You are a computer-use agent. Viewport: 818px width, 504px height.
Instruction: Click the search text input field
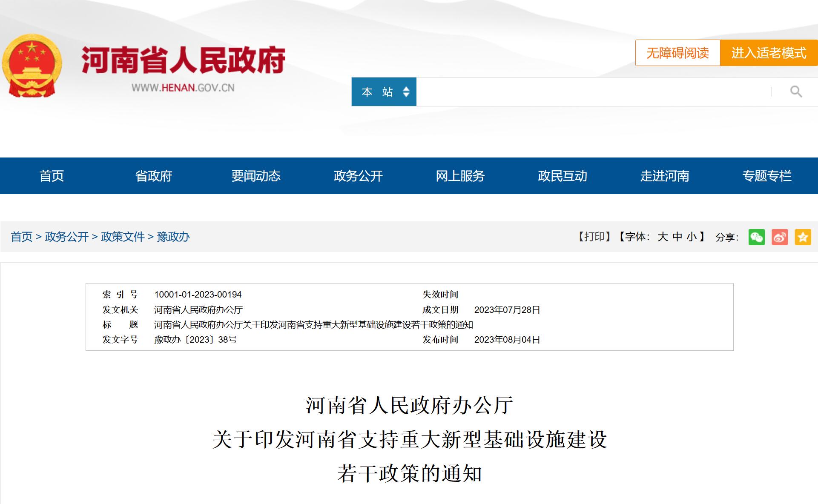[x=594, y=92]
